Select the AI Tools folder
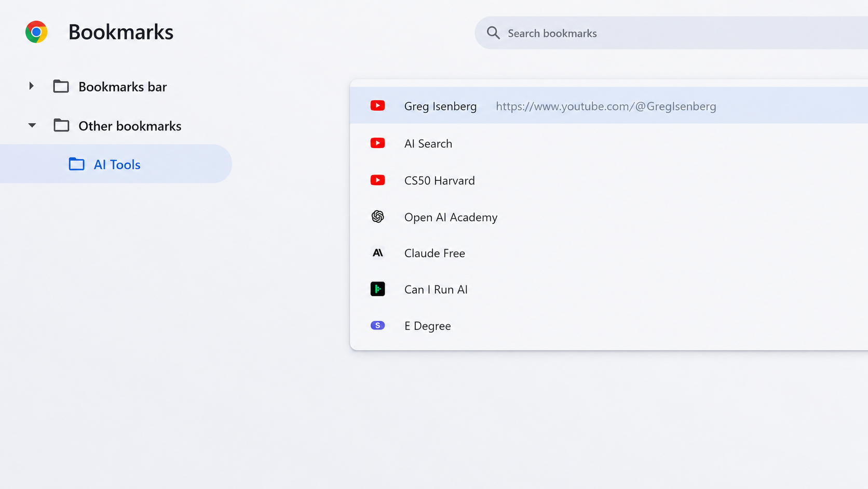Screen dimensions: 868x489 116,164
